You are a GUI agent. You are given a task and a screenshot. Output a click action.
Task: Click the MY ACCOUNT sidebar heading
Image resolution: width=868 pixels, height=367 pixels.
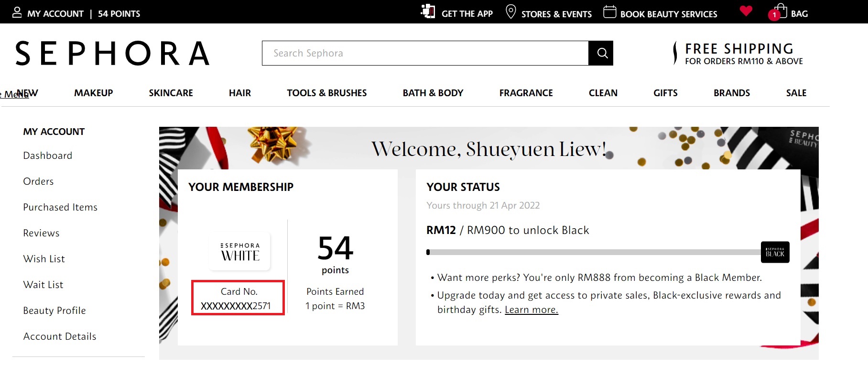point(54,132)
